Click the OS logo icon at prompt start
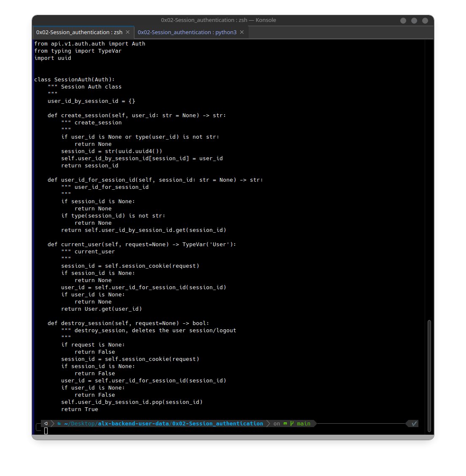 click(46, 423)
